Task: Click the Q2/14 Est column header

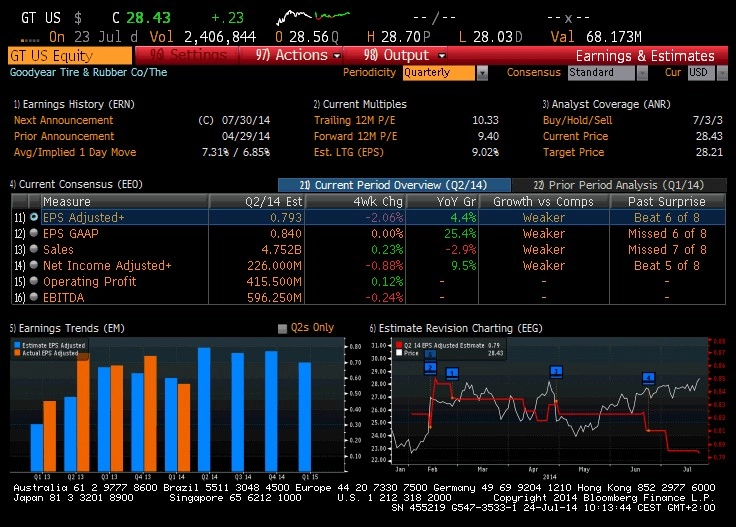Action: click(x=257, y=201)
